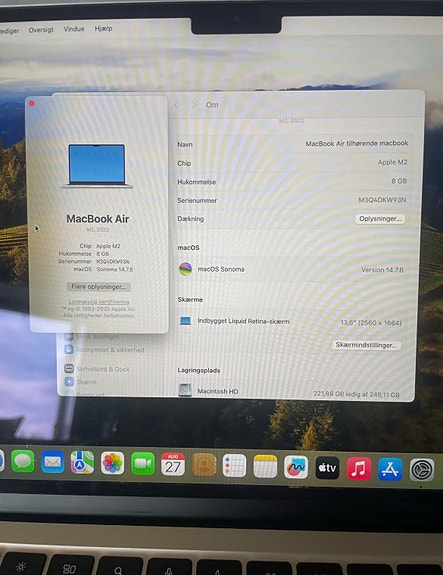Launch Music app from the Dock

pyautogui.click(x=359, y=469)
